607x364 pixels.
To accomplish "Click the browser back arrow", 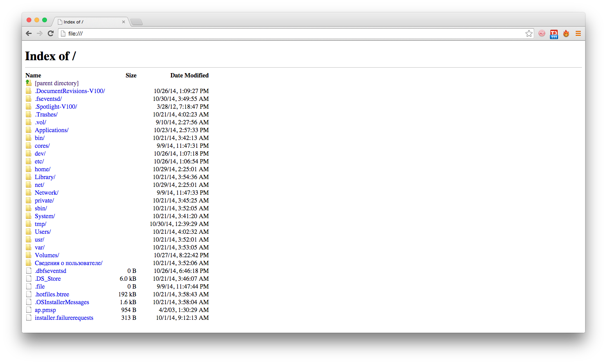I will point(29,34).
